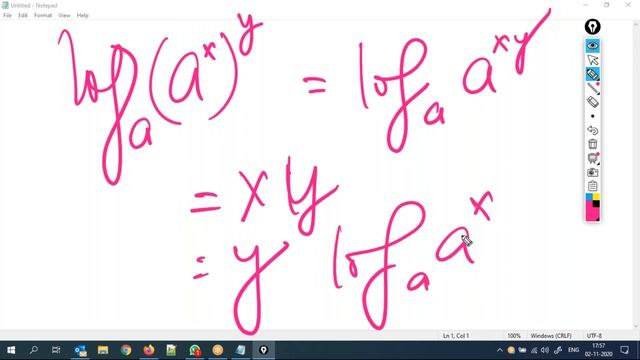The height and width of the screenshot is (360, 640).
Task: Click the clipboard icon in the floating toolbar
Action: coord(593,186)
